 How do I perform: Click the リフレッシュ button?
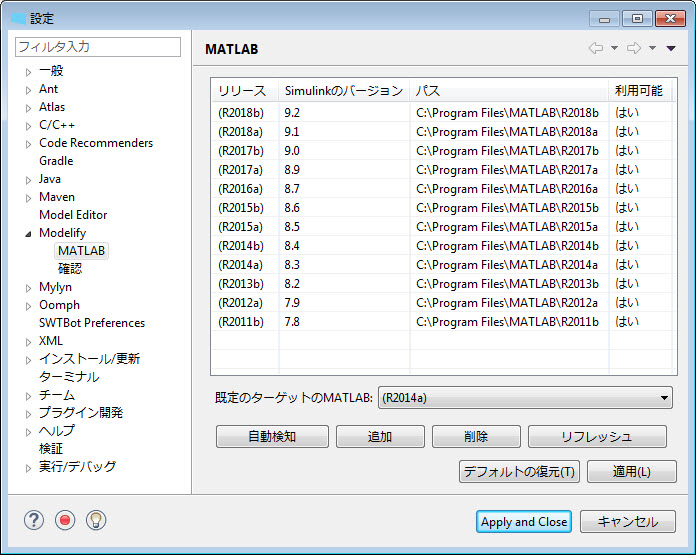coord(597,436)
